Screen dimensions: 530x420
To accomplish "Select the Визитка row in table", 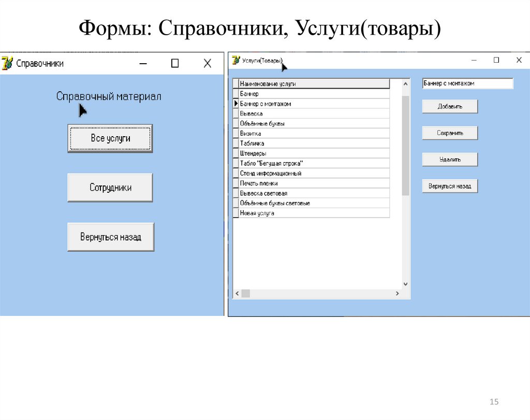I will point(314,134).
